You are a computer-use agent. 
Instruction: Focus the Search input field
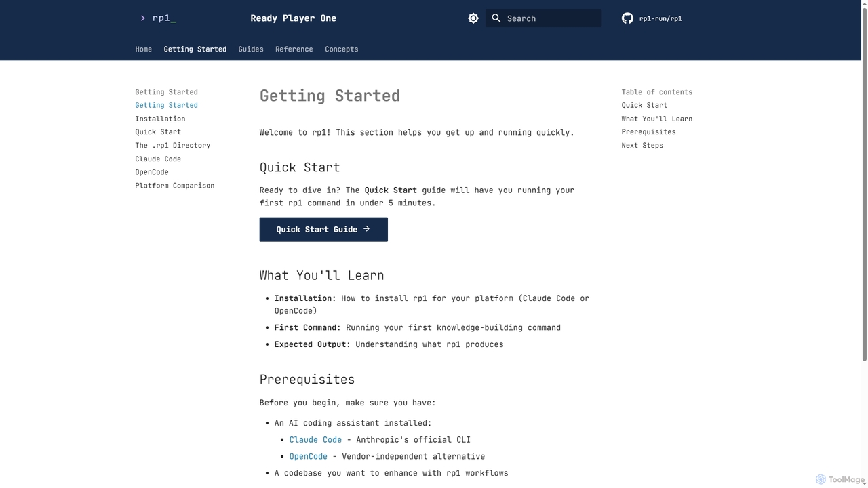click(543, 18)
